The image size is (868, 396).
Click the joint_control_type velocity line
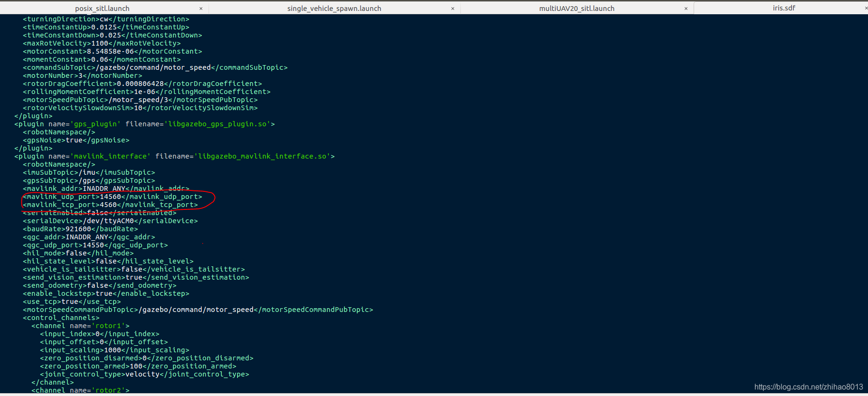[144, 374]
